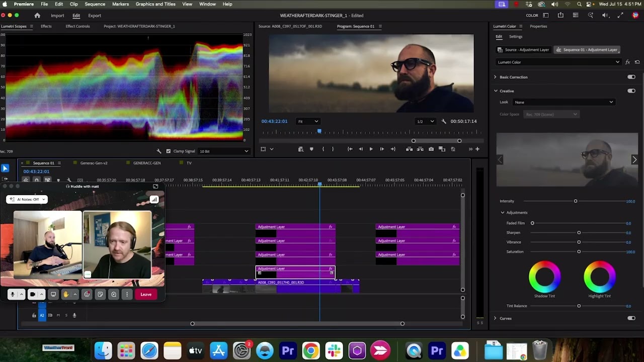Collapse the Adjustments group
Screen dimensions: 644x362
click(502, 213)
